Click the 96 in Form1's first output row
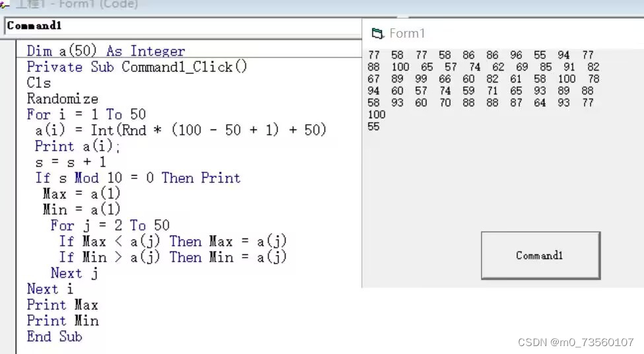Viewport: 644px width, 354px height. (516, 55)
